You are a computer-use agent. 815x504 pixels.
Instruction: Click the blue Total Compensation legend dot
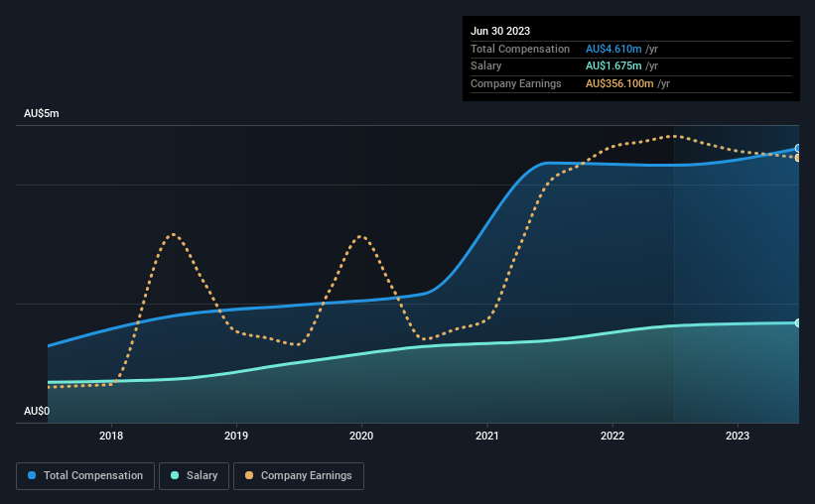click(32, 475)
